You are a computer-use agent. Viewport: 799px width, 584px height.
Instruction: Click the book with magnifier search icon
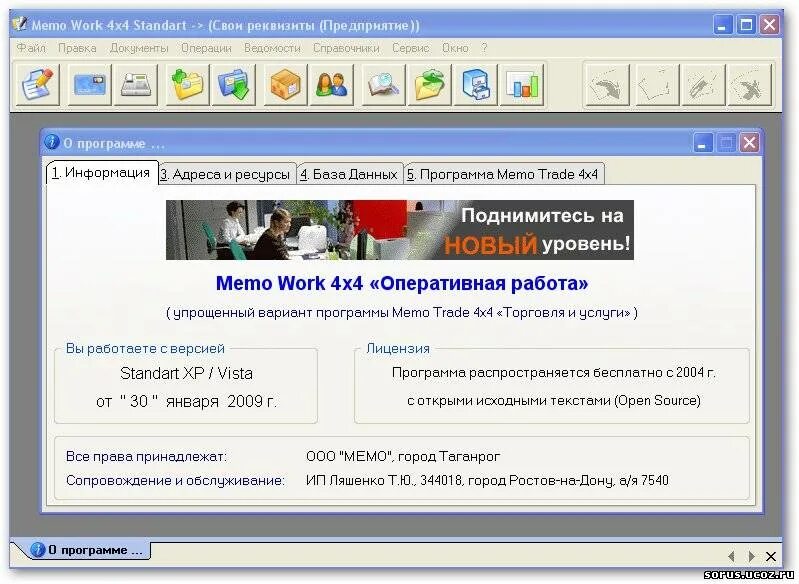(x=383, y=85)
